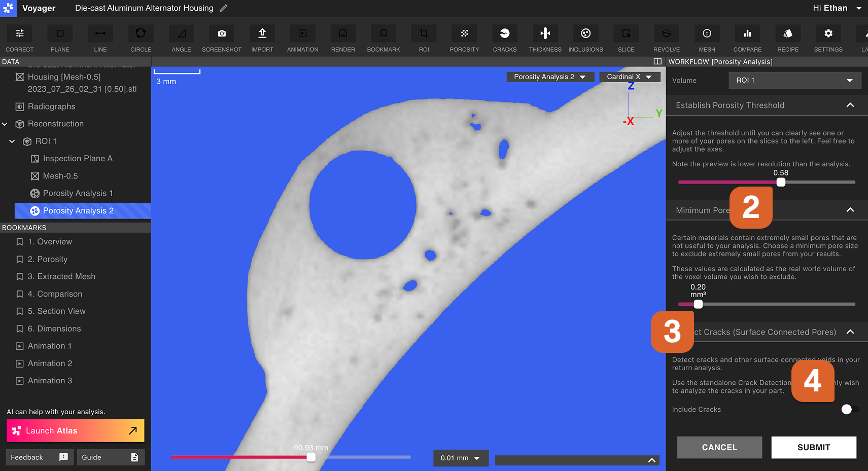Collapse the ROI 1 tree node

pyautogui.click(x=12, y=141)
